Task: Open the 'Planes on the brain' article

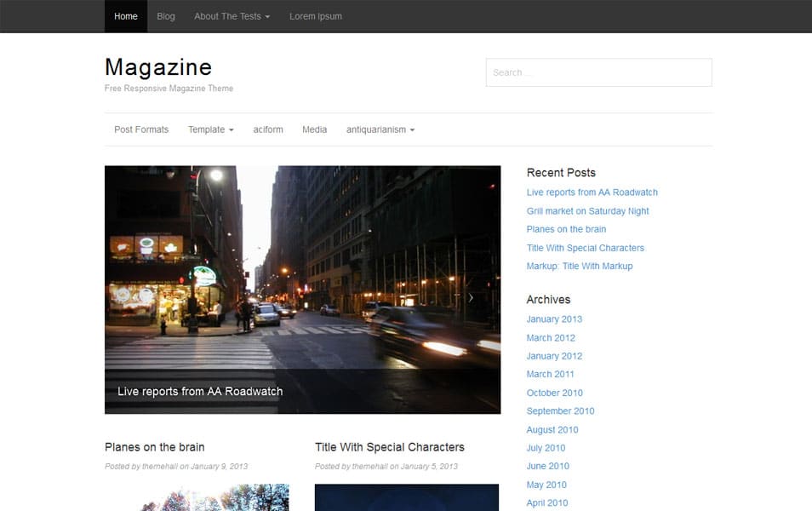Action: point(155,447)
